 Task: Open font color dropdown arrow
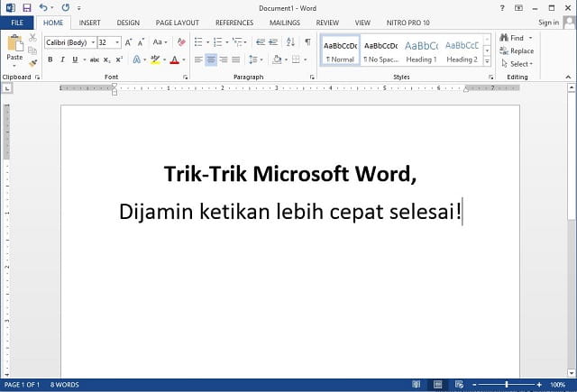184,59
